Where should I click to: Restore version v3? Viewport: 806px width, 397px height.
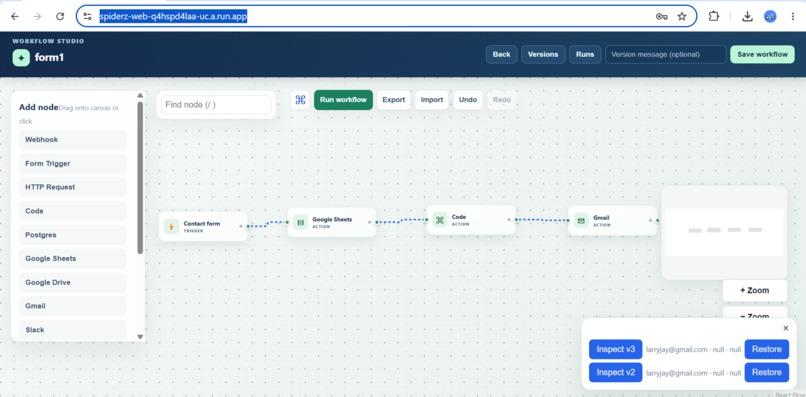[x=766, y=349]
